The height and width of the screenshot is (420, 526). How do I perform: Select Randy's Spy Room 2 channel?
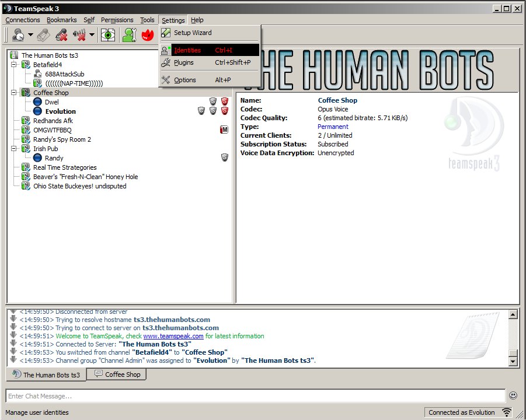(x=62, y=139)
